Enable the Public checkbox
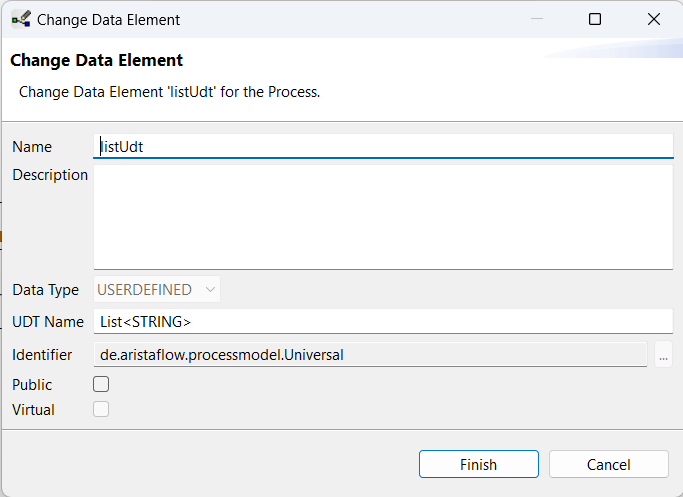The width and height of the screenshot is (683, 497). 101,384
